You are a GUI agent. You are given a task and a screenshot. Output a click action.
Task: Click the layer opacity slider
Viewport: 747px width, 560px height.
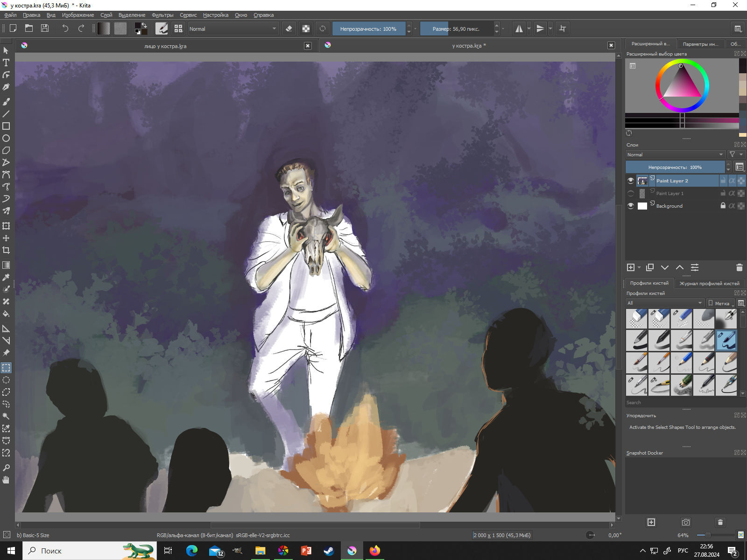point(675,167)
